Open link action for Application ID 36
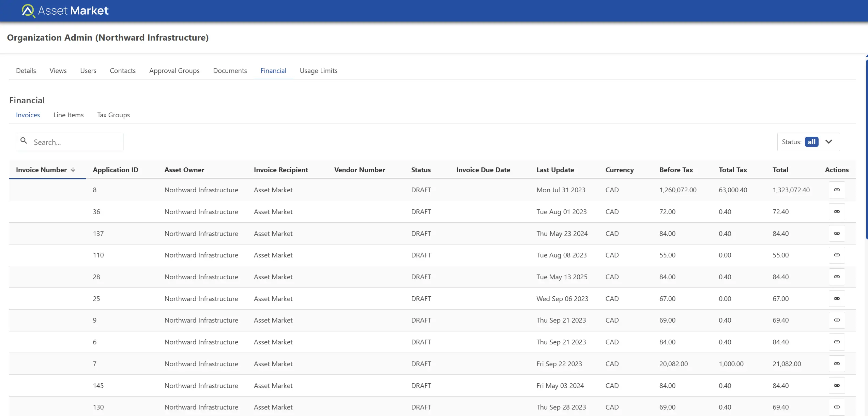Viewport: 868px width, 416px height. click(x=837, y=212)
